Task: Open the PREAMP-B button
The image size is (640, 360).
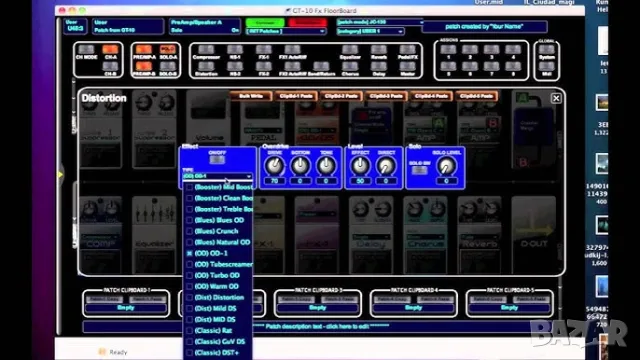Action: [x=143, y=67]
